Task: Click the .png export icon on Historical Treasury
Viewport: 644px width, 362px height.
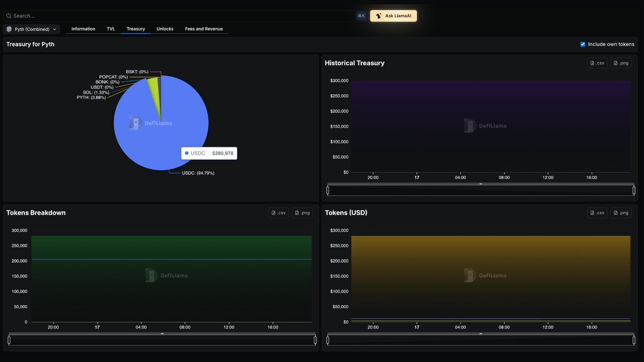Action: click(620, 63)
